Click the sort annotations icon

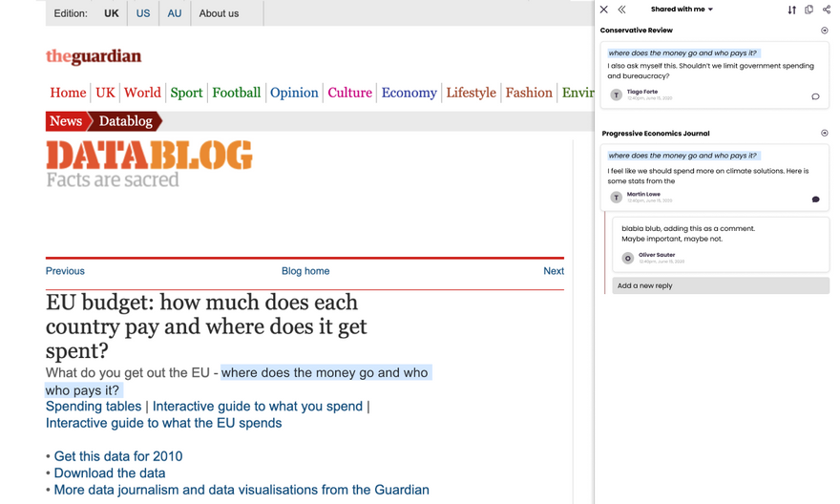pyautogui.click(x=791, y=10)
